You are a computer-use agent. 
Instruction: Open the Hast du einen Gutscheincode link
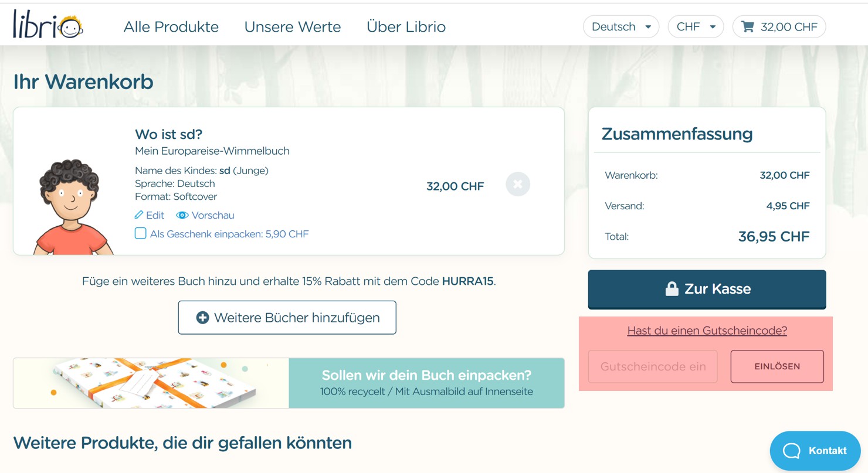[x=707, y=331]
